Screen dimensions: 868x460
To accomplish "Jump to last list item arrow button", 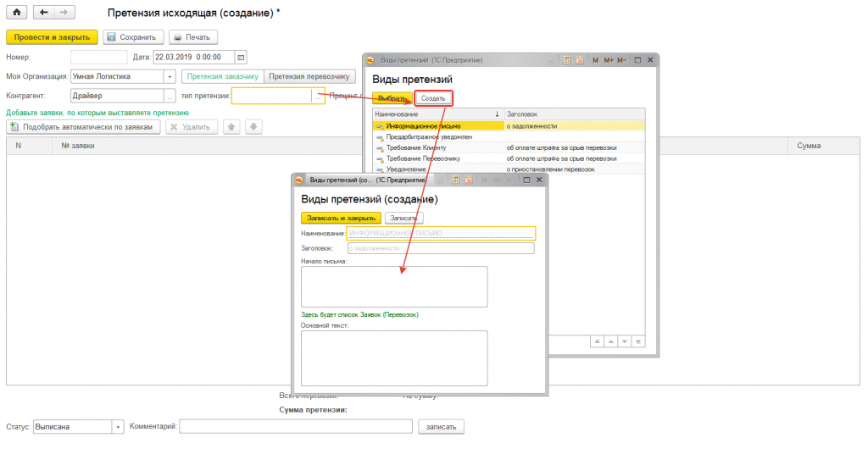I will tap(638, 341).
